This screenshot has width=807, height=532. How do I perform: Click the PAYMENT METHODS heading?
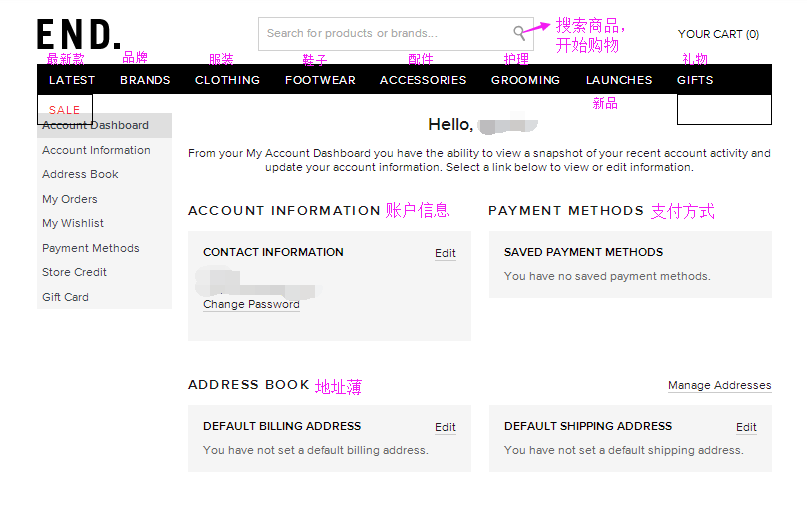tap(566, 210)
